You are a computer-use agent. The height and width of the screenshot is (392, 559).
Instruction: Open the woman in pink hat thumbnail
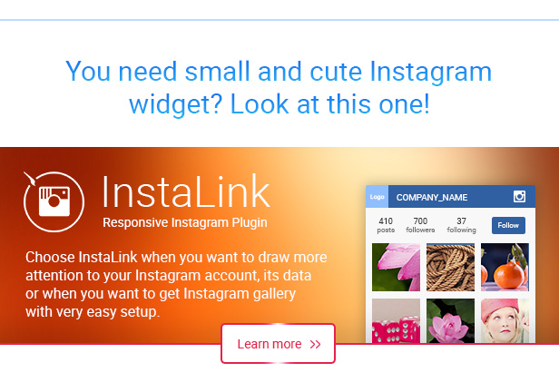(505, 320)
